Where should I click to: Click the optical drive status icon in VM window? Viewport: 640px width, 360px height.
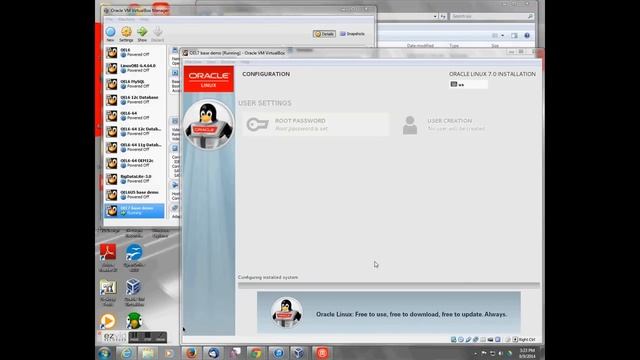point(461,339)
